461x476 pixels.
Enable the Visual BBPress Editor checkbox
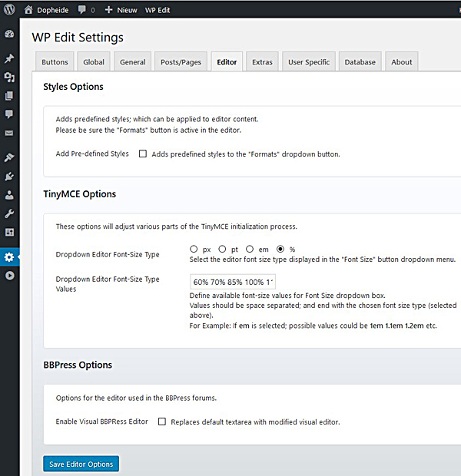click(x=162, y=421)
